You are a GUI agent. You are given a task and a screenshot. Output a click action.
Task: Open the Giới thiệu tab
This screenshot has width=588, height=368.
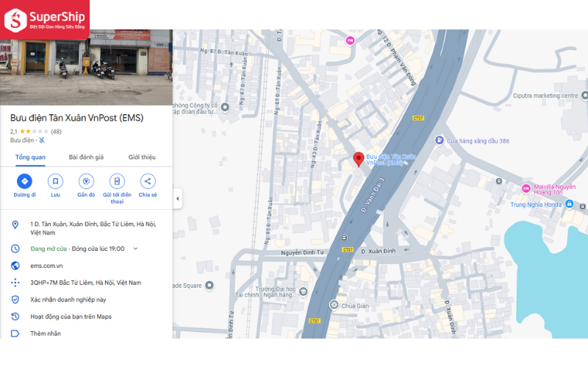pos(142,158)
